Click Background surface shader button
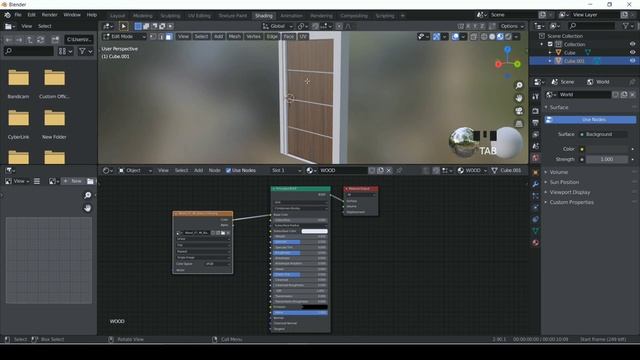The image size is (640, 360). 602,134
